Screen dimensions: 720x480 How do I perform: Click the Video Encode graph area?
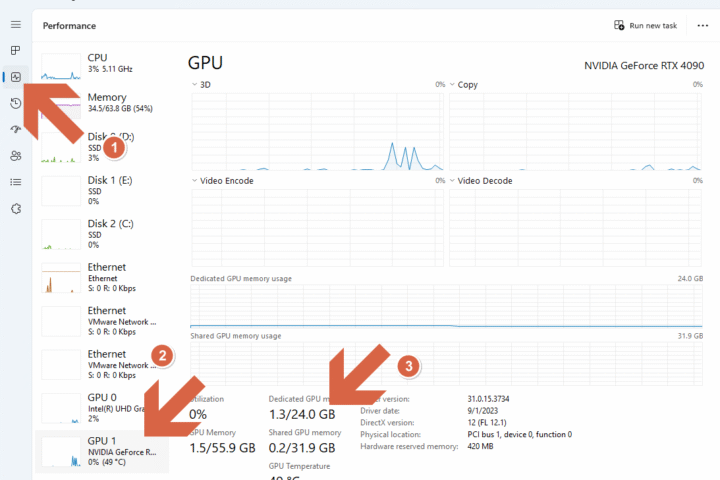(317, 228)
